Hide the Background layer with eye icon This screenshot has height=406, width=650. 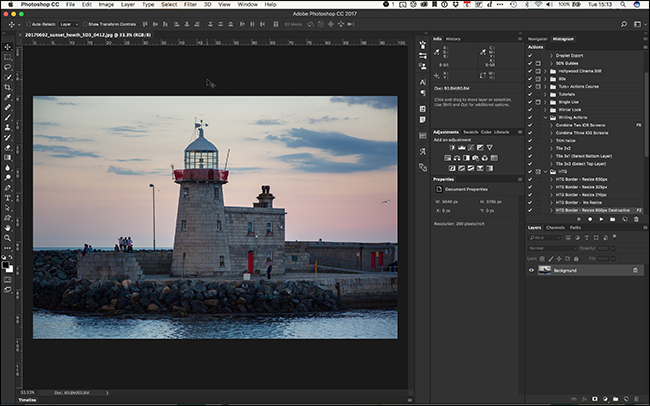pos(530,270)
